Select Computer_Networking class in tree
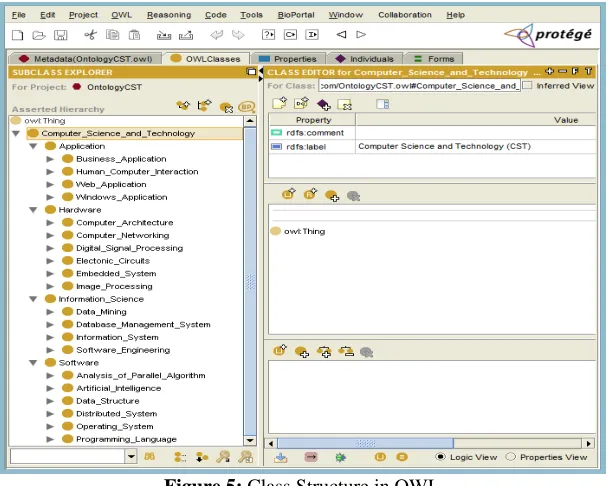Image resolution: width=608 pixels, height=486 pixels. pos(123,235)
